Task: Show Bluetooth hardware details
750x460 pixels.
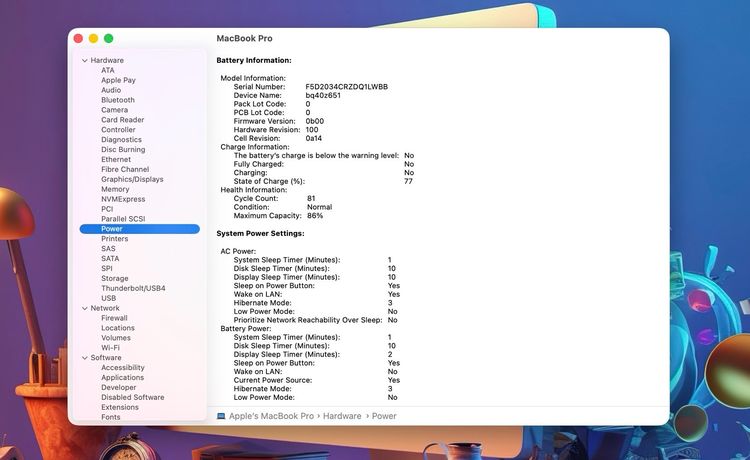Action: click(x=118, y=100)
